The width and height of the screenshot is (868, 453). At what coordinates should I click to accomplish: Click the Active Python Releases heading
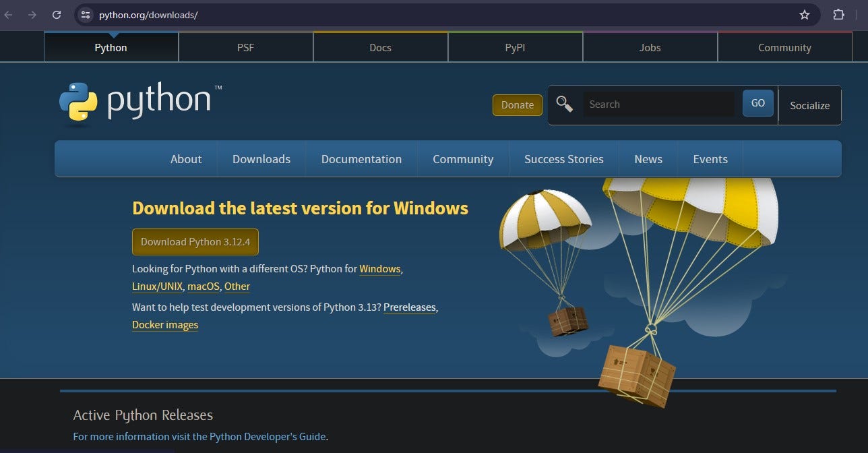coord(143,415)
